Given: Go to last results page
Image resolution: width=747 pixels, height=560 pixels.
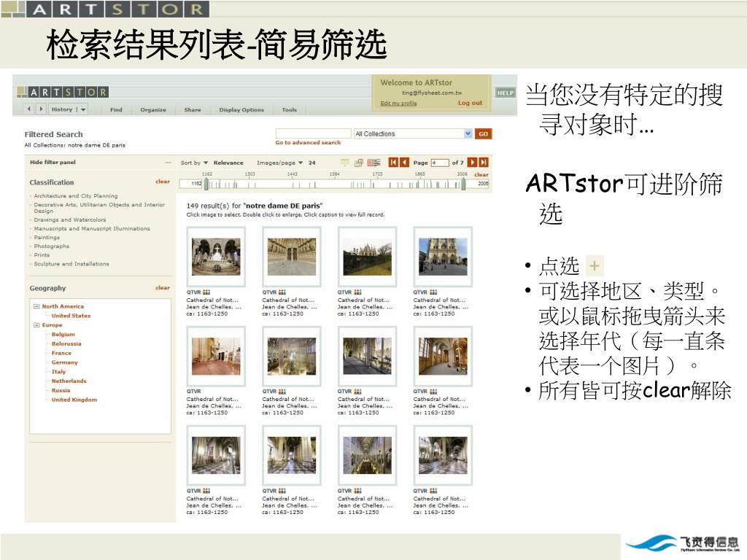Looking at the screenshot, I should tap(484, 163).
